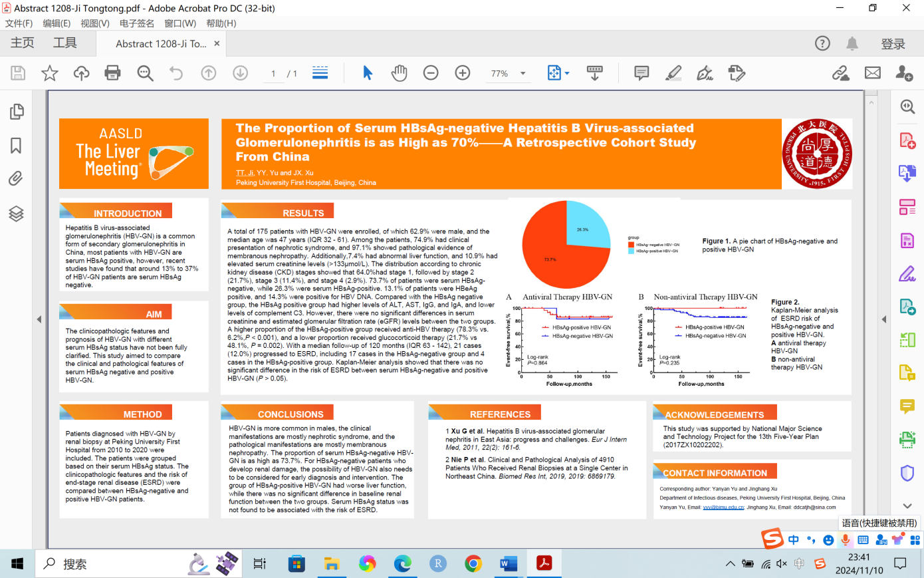The height and width of the screenshot is (578, 924).
Task: Print the document with printer icon
Action: pos(112,73)
